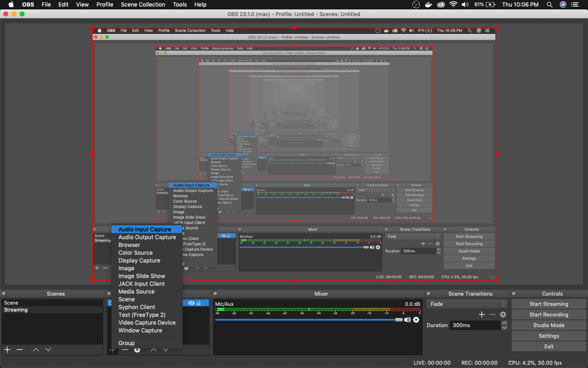Choose Media Source from the source menu

pos(147,292)
